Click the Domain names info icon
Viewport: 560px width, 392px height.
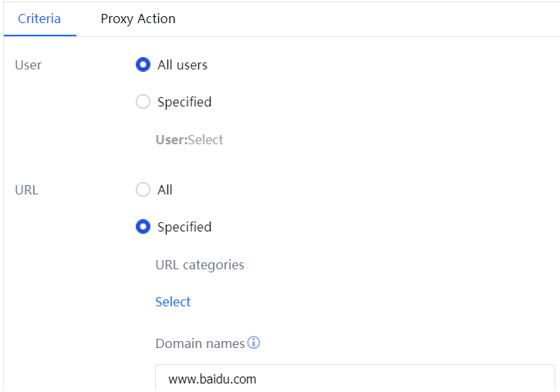pyautogui.click(x=254, y=343)
